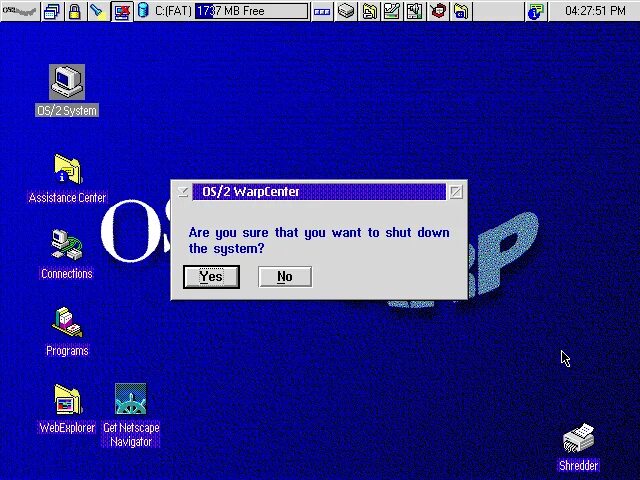This screenshot has height=480, width=640.
Task: Open Get Netscape Navigator icon
Action: 131,399
